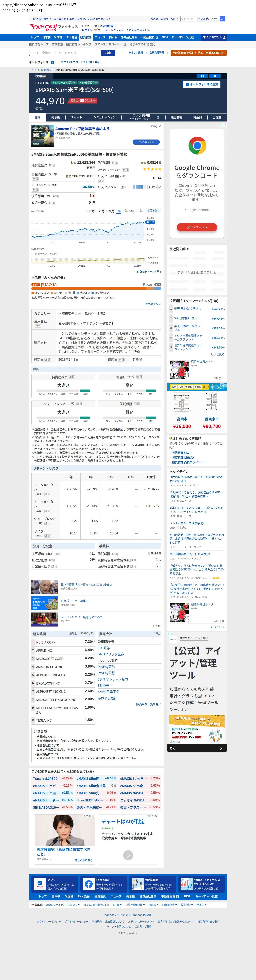Screen dimensions: 256x980
Task: Open the 掲示板 fund tab
Action: pyautogui.click(x=56, y=117)
